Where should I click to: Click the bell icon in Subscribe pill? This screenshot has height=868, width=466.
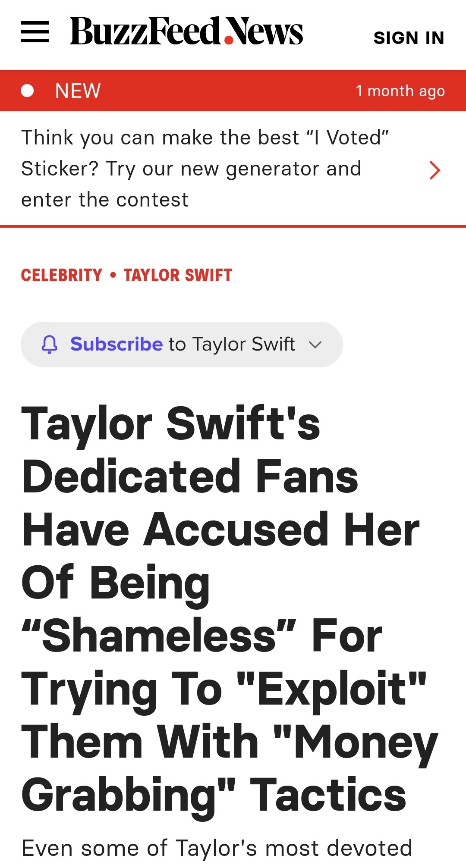[x=49, y=345]
